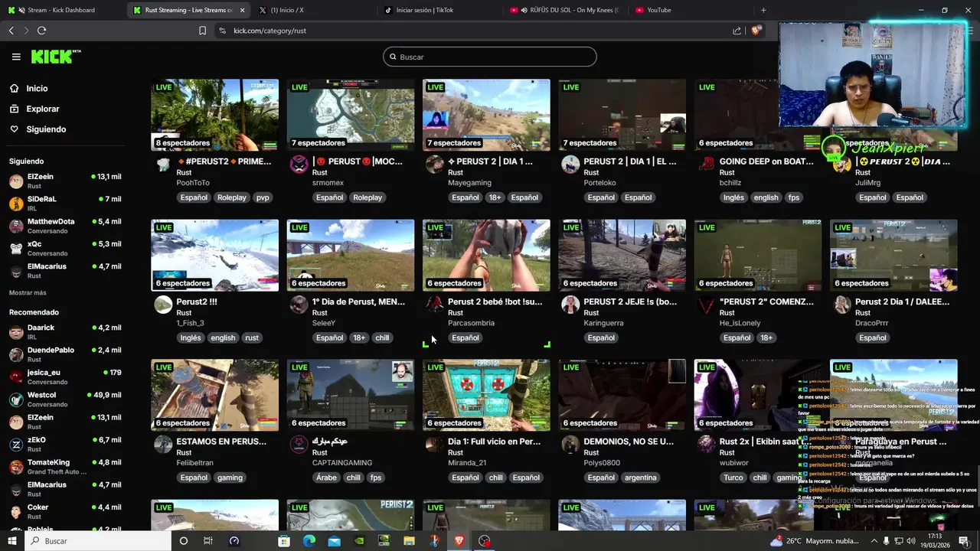Click gaming tag under Feliibeltran
980x551 pixels.
pos(230,478)
